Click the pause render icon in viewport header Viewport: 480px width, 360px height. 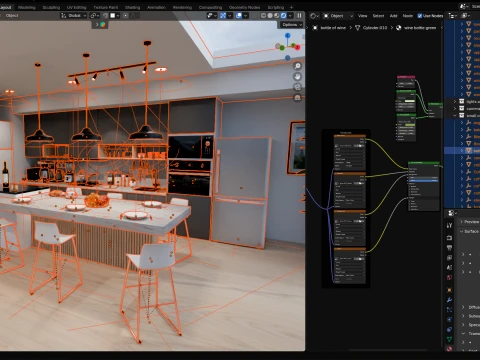pos(299,16)
